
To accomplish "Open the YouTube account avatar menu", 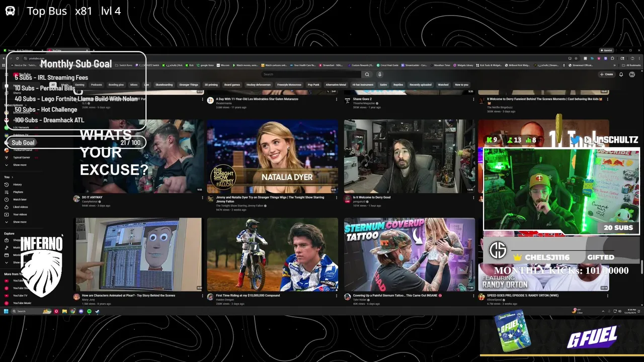I will point(632,74).
